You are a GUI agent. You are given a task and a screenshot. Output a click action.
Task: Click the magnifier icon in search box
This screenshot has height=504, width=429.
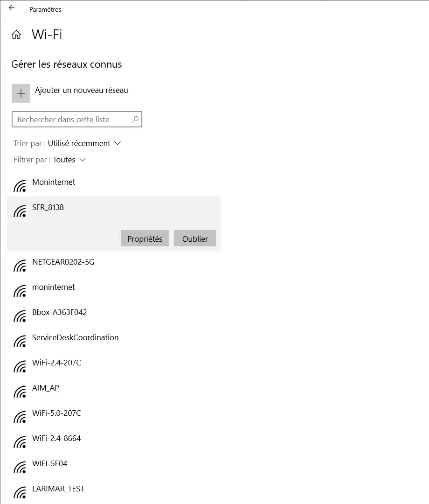pos(135,119)
